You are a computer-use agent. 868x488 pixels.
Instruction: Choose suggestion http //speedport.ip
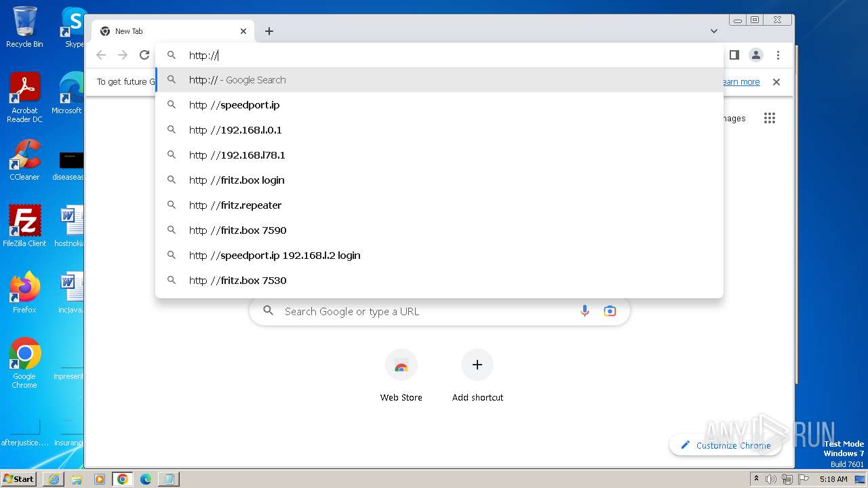(439, 105)
